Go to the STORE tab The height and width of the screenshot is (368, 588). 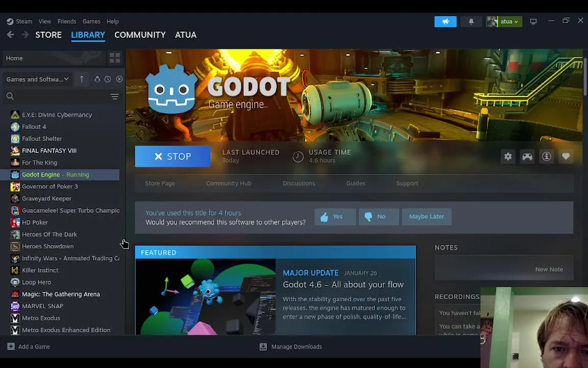point(48,35)
